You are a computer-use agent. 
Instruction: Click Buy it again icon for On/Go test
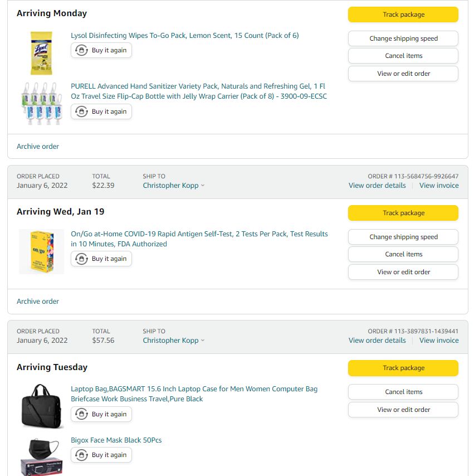[82, 259]
